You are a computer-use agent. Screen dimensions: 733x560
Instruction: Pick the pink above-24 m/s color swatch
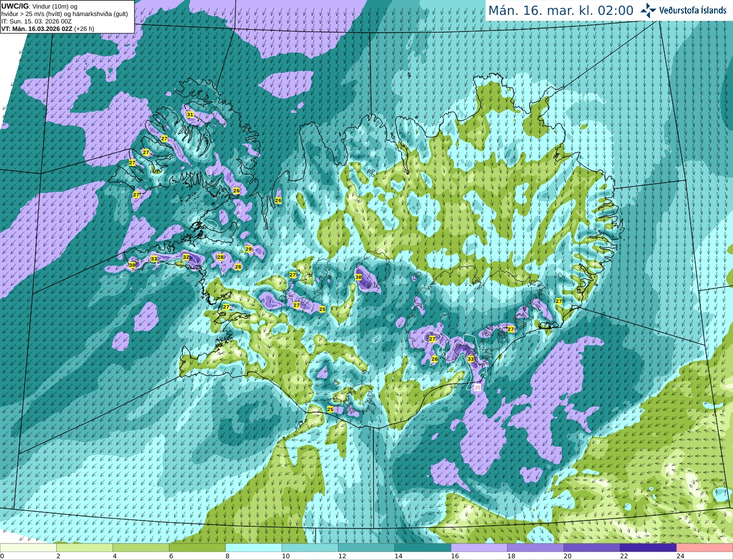705,547
